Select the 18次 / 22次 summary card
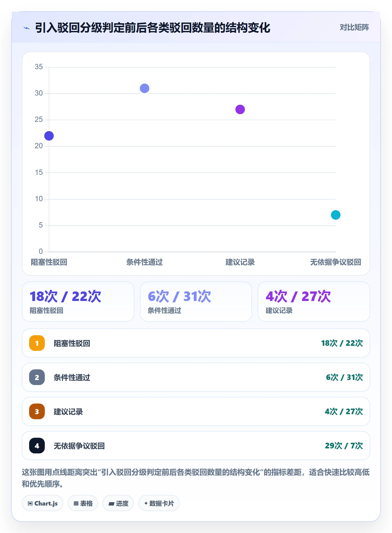The height and width of the screenshot is (533, 392). tap(78, 302)
